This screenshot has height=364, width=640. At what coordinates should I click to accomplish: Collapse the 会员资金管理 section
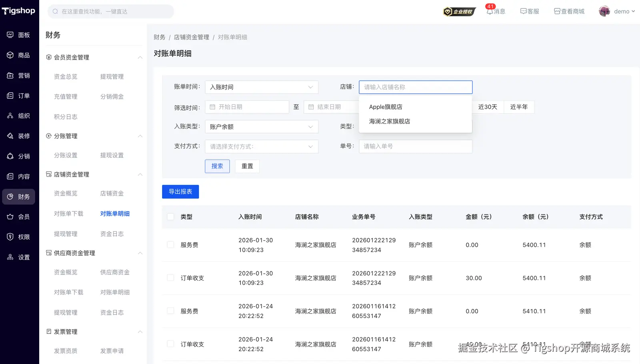pos(140,58)
